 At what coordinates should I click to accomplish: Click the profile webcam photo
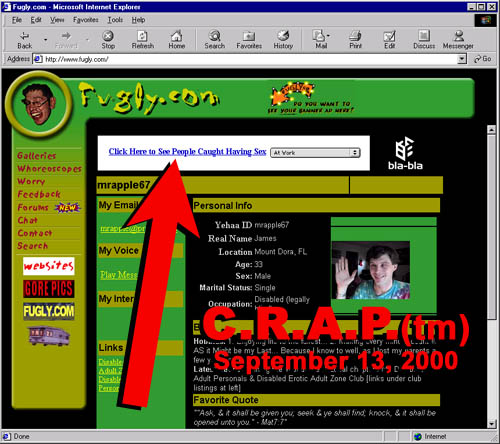tap(371, 270)
